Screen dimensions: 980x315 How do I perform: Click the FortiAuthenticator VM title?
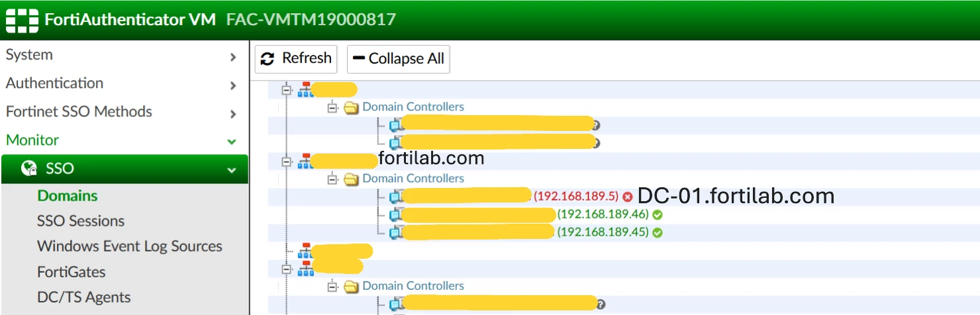point(130,19)
